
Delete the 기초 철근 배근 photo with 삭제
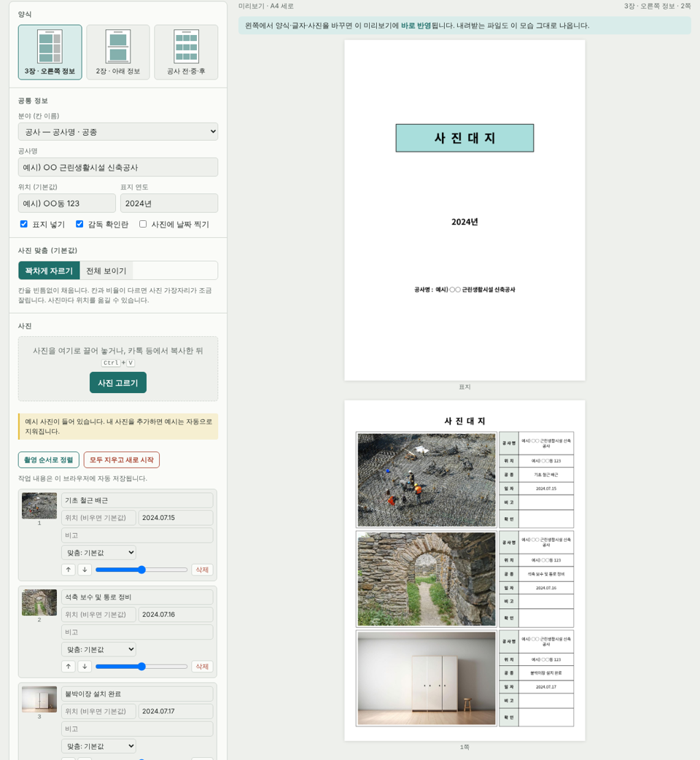(202, 570)
